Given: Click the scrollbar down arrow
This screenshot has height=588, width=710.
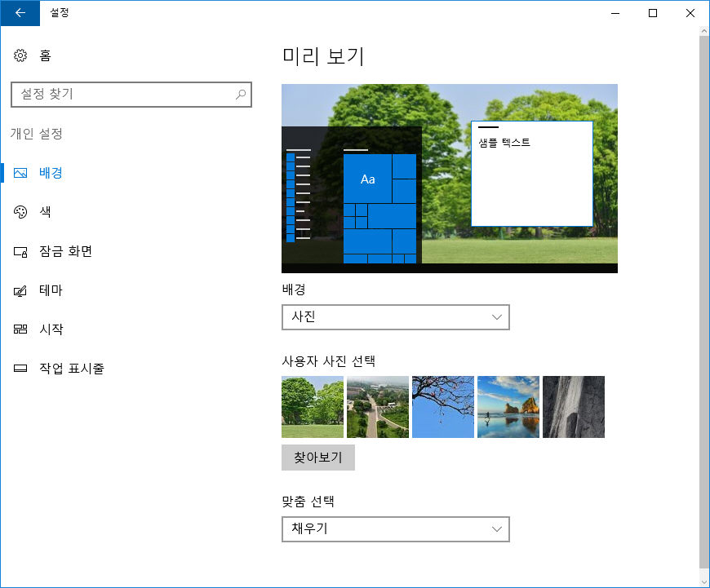Looking at the screenshot, I should (x=703, y=581).
